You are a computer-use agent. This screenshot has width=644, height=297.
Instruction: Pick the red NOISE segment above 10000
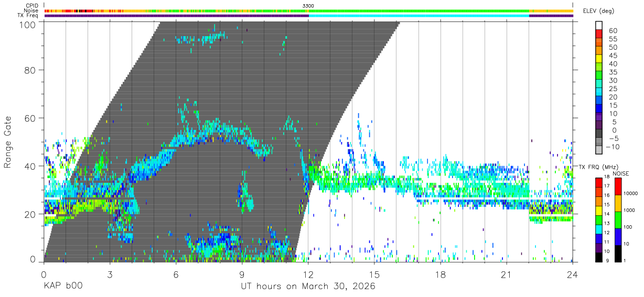tap(618, 186)
